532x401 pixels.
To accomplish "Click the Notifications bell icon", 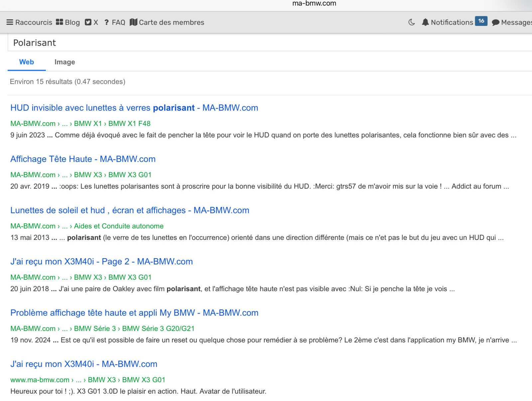I will [x=425, y=22].
